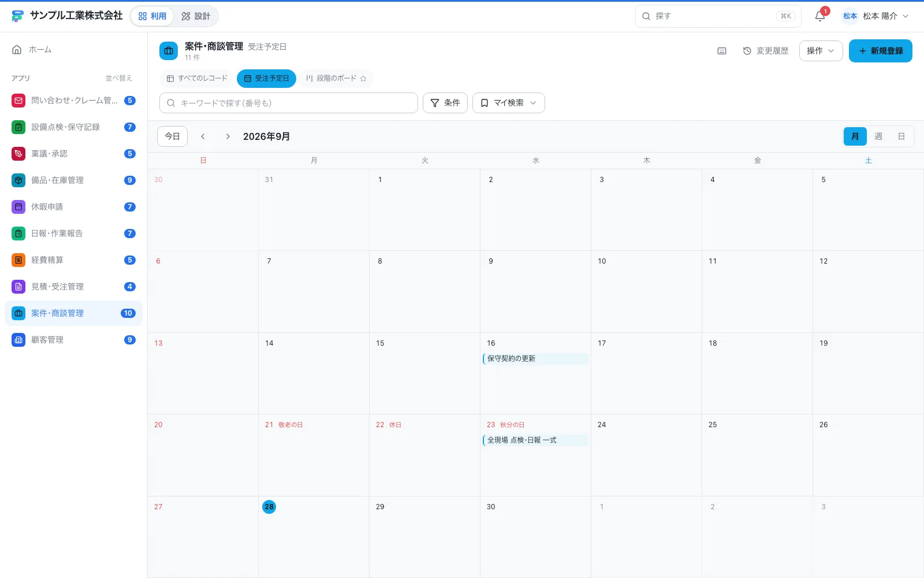Open 備品・在庫管理 app icon
The image size is (924, 578).
tap(18, 180)
